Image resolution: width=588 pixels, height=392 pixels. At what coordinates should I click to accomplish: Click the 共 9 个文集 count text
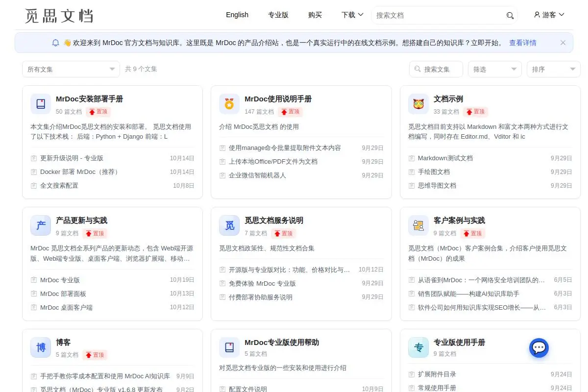pyautogui.click(x=141, y=69)
